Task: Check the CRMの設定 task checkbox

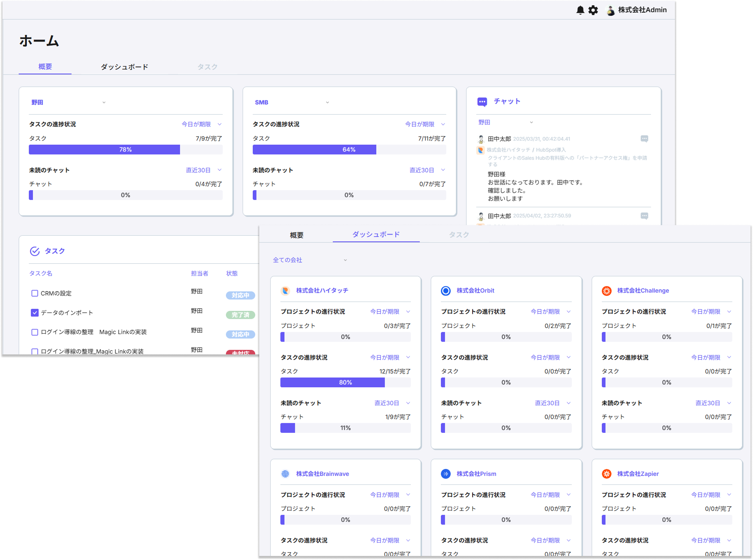Action: tap(35, 293)
